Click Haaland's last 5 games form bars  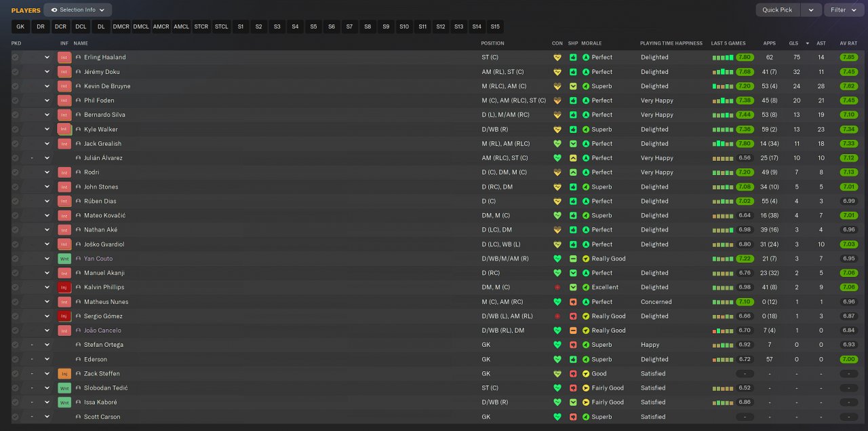coord(723,58)
